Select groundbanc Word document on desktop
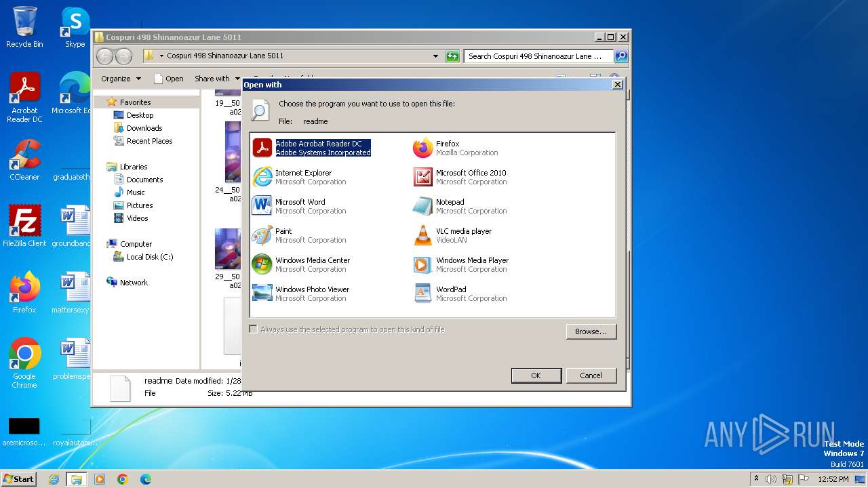The width and height of the screenshot is (868, 488). pyautogui.click(x=73, y=226)
